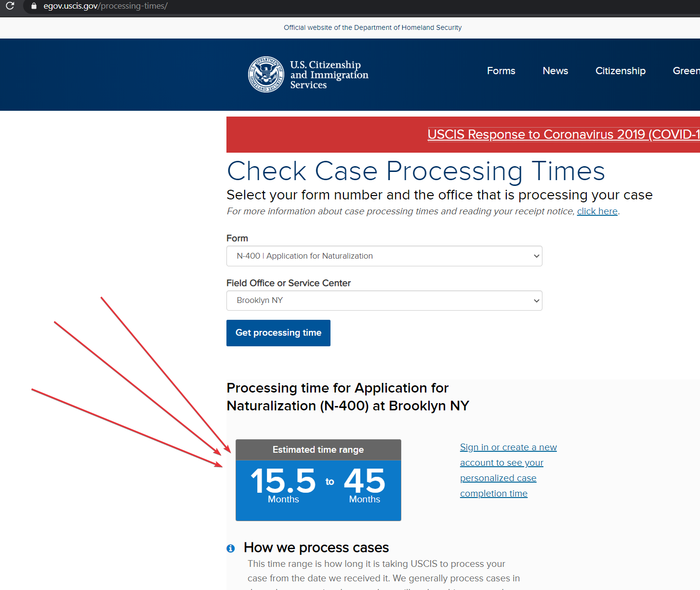The image size is (700, 590).
Task: Click the How we process cases heading
Action: point(316,548)
